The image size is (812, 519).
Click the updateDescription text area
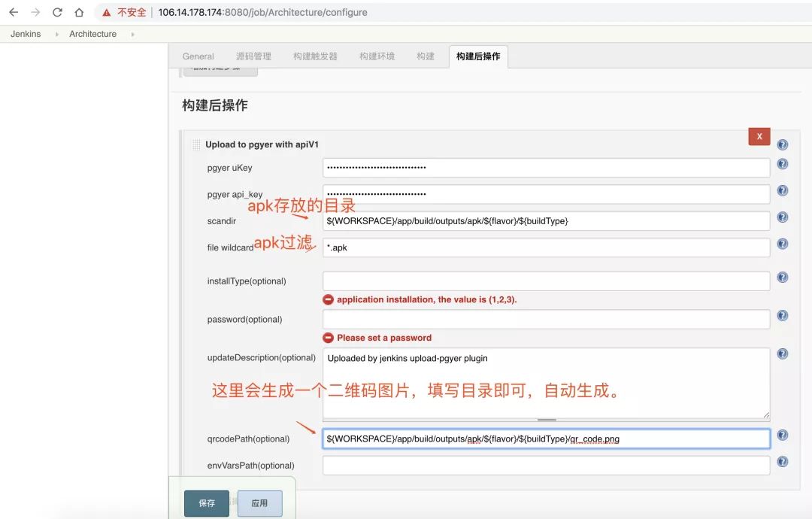point(546,383)
